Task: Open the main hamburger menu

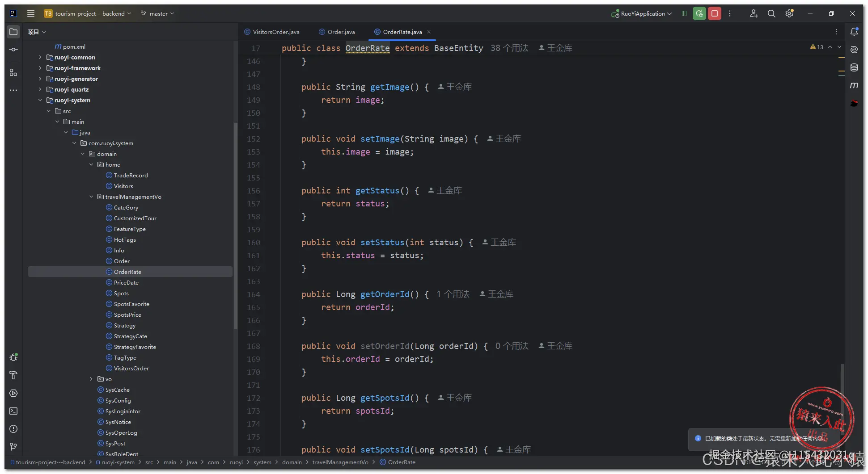Action: coord(31,13)
